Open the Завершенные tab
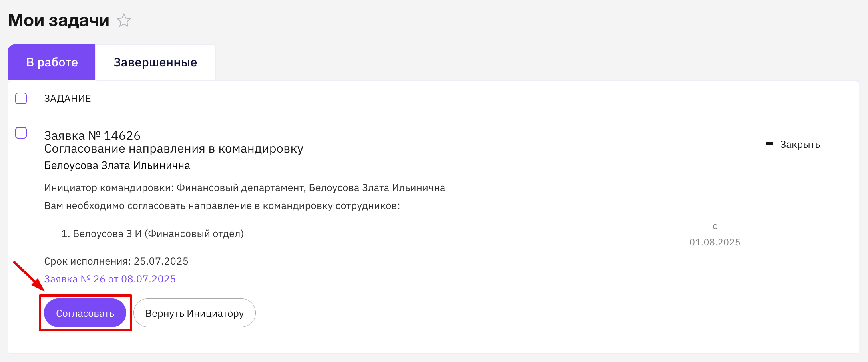 tap(155, 62)
